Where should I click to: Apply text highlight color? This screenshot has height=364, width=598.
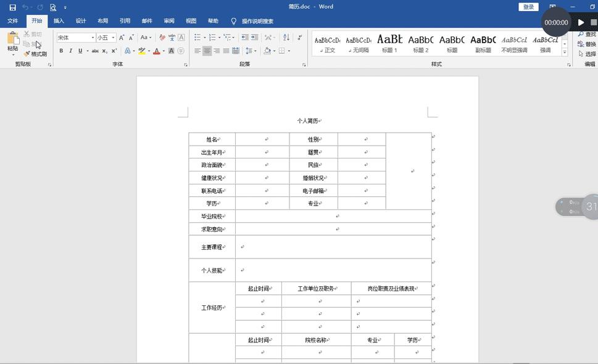[141, 51]
